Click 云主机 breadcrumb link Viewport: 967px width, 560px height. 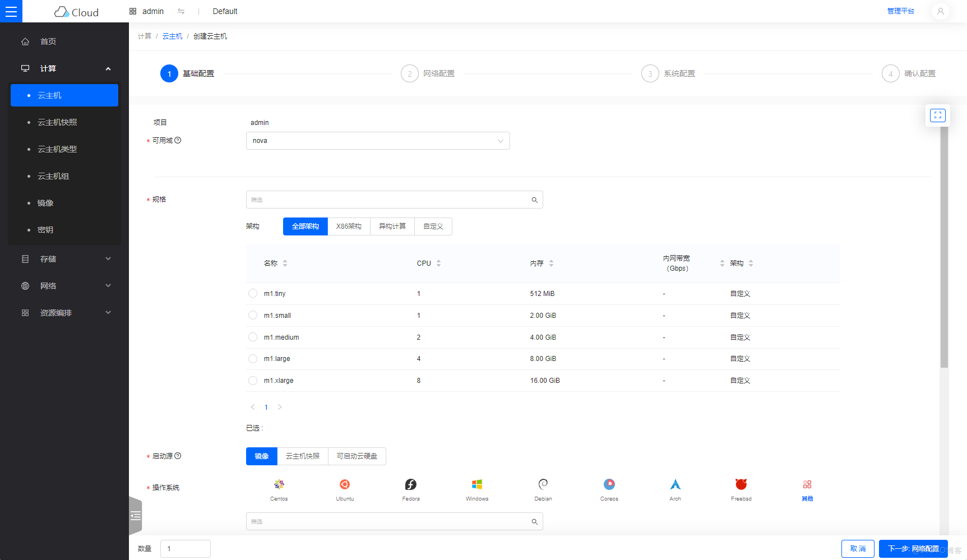(172, 36)
